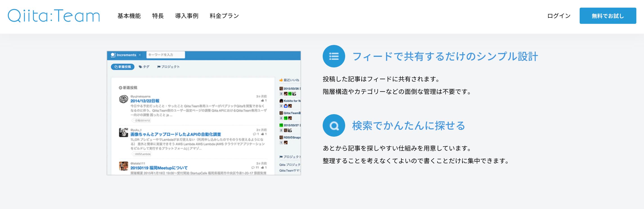Click the heading フィードで共有するだけのシンプル設計
Image resolution: width=644 pixels, height=209 pixels.
tap(445, 56)
